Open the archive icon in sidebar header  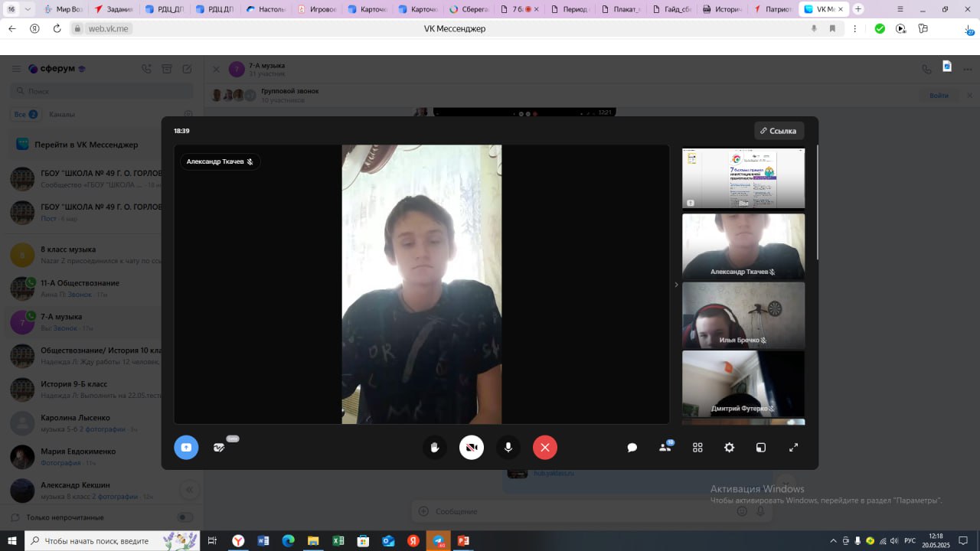[x=167, y=69]
